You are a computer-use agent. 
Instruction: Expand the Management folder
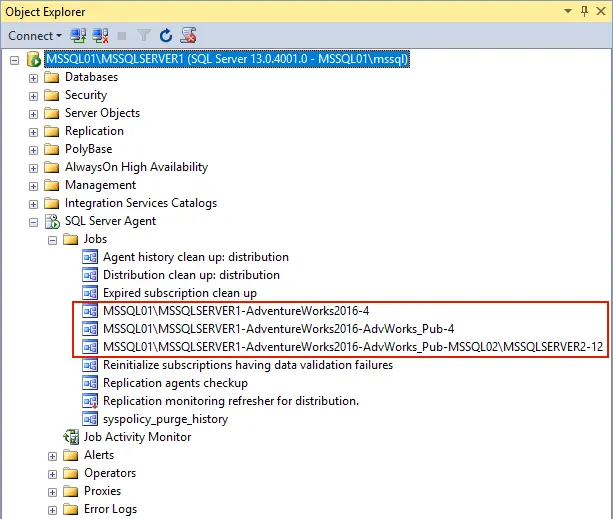pos(33,186)
